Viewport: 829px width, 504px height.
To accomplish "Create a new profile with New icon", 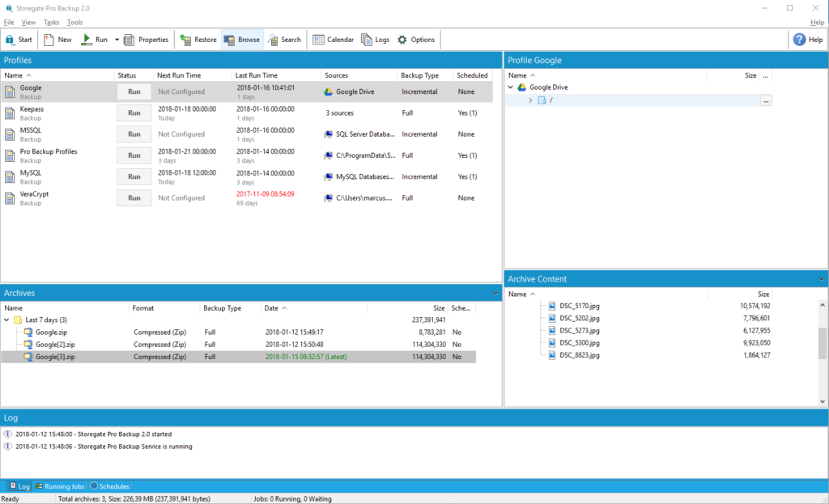I will [x=57, y=40].
